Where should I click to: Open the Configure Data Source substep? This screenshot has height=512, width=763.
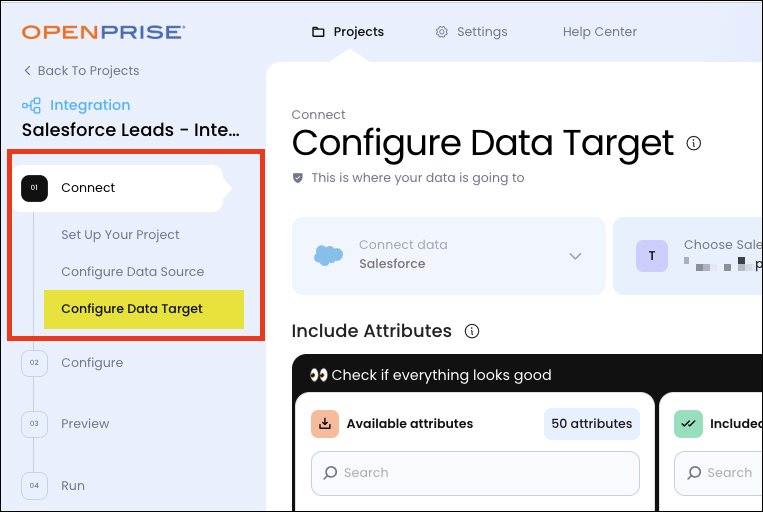point(132,272)
